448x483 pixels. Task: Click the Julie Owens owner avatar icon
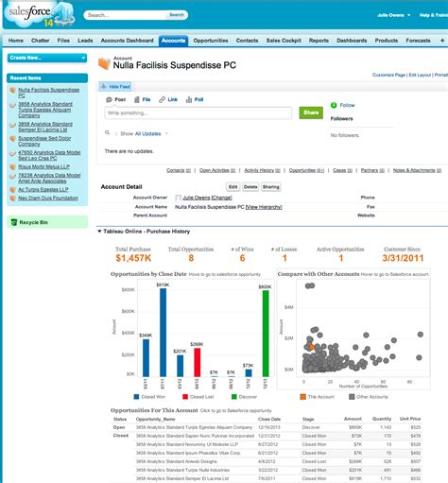[x=178, y=198]
